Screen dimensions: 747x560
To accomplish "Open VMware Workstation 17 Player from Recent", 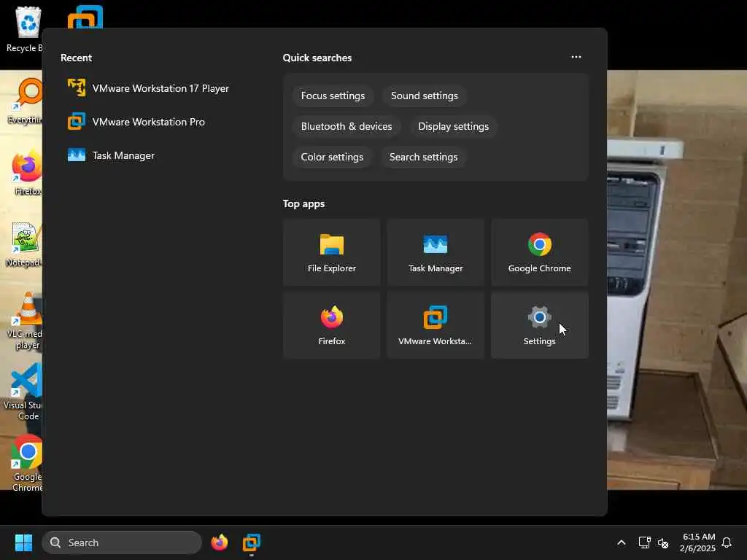I will pos(148,88).
